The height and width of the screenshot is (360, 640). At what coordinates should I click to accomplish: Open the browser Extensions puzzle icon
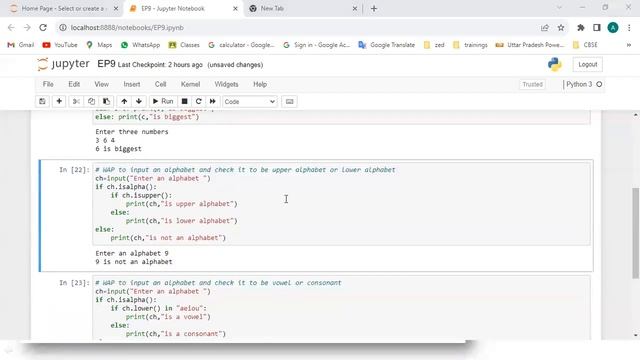click(x=580, y=28)
